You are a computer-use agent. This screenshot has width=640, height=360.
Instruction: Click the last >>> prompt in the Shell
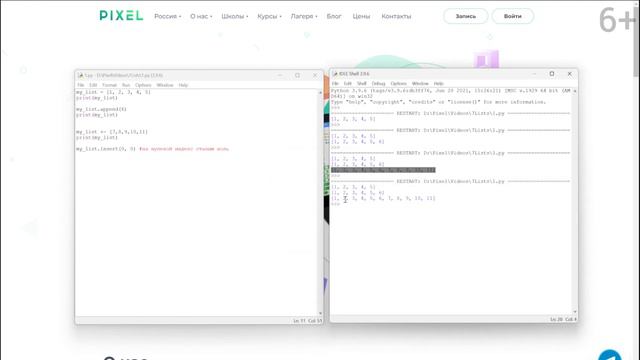click(335, 204)
